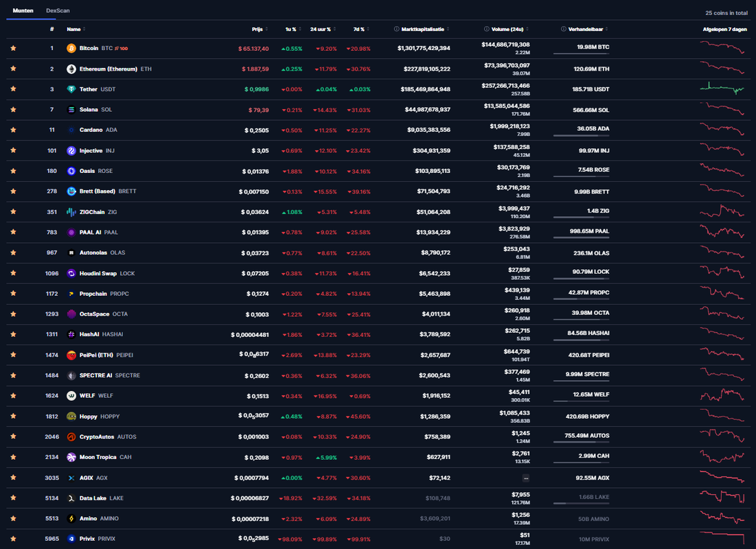Open the Autonolas name link
This screenshot has width=756, height=549.
[x=93, y=253]
